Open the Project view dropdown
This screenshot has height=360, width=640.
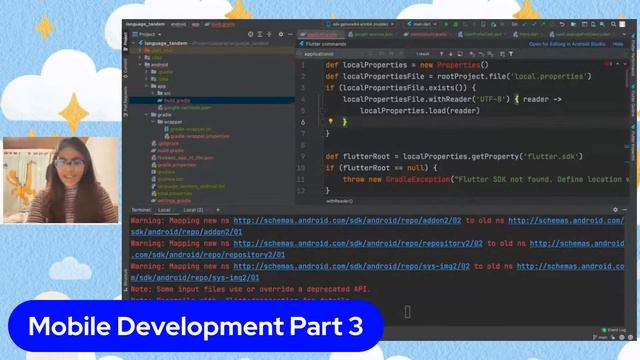pyautogui.click(x=147, y=34)
